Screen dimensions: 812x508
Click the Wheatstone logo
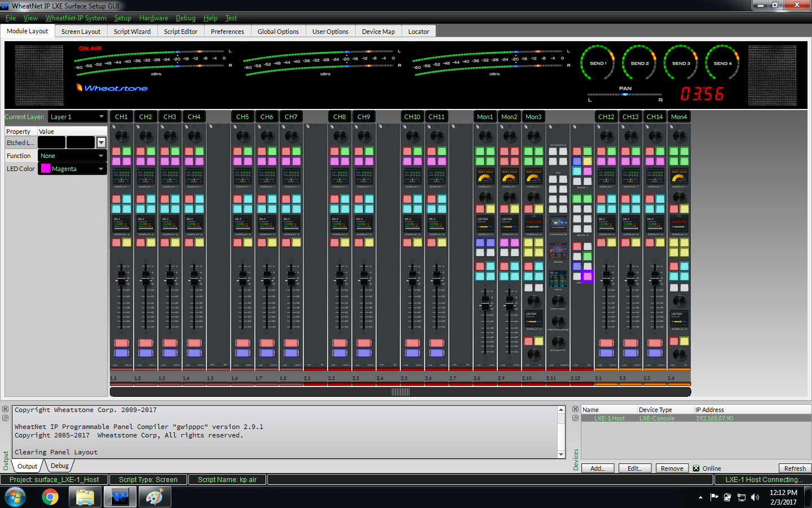click(x=112, y=88)
